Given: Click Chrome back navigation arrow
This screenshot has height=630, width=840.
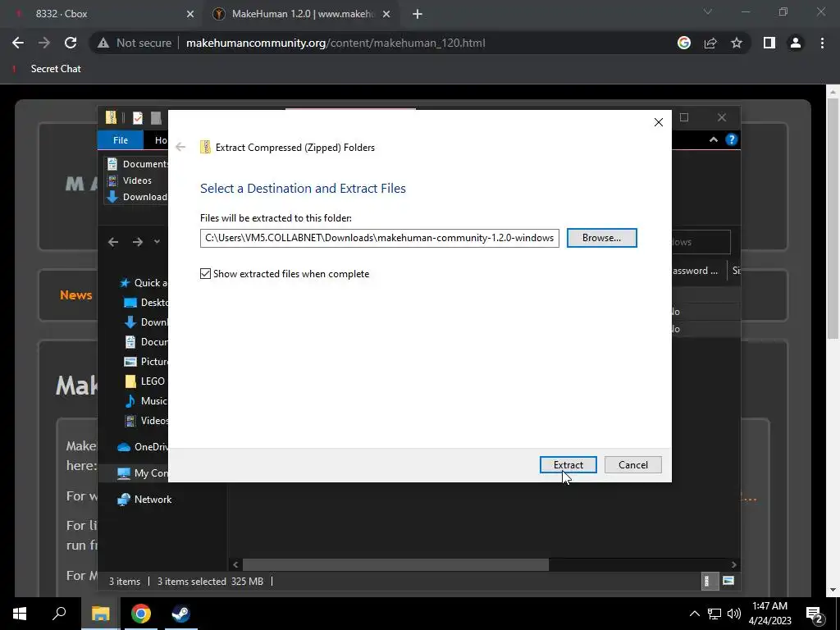Looking at the screenshot, I should (18, 43).
